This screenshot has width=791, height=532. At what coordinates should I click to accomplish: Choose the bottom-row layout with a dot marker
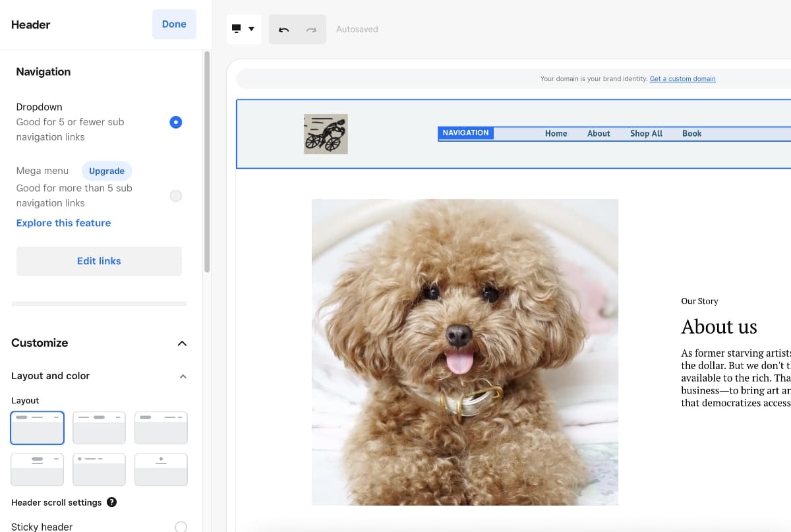[99, 469]
